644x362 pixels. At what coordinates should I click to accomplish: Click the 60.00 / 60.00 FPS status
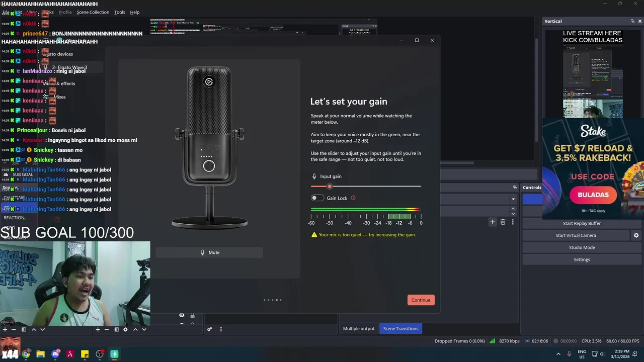(x=622, y=341)
